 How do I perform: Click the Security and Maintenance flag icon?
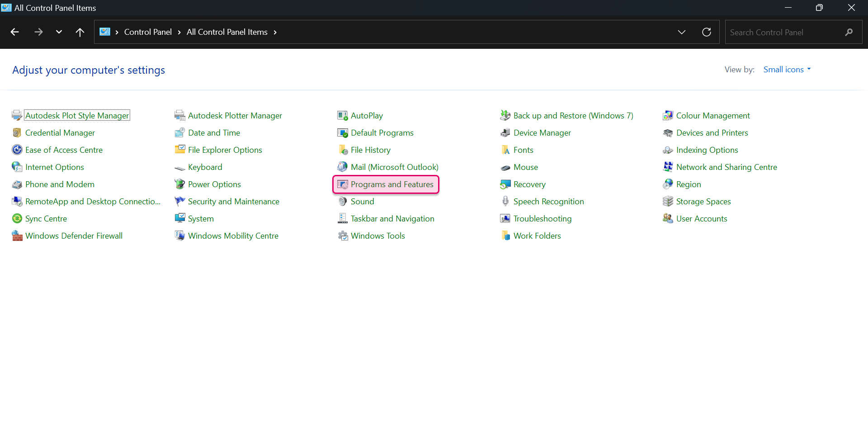pos(180,202)
